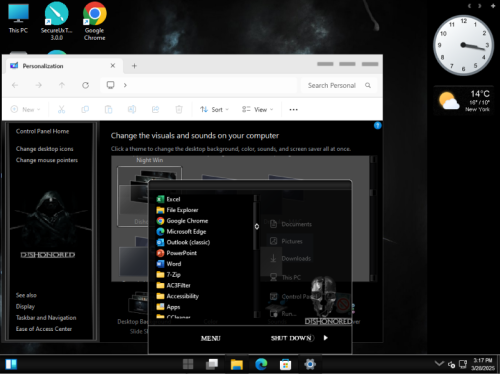This screenshot has height=374, width=500.
Task: Close the Personalization tab
Action: click(x=113, y=66)
